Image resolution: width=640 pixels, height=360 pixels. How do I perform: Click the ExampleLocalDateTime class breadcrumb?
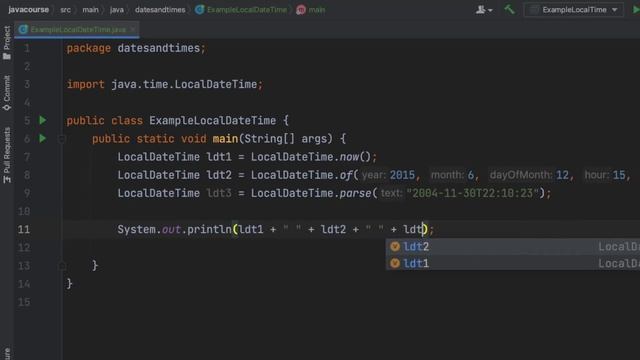241,9
